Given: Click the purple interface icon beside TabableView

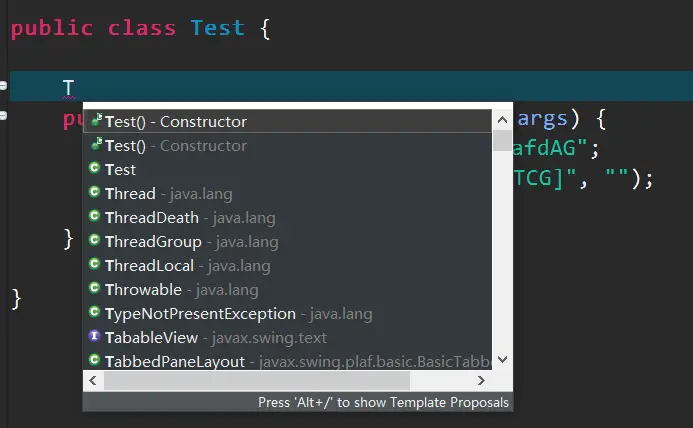Looking at the screenshot, I should 94,336.
